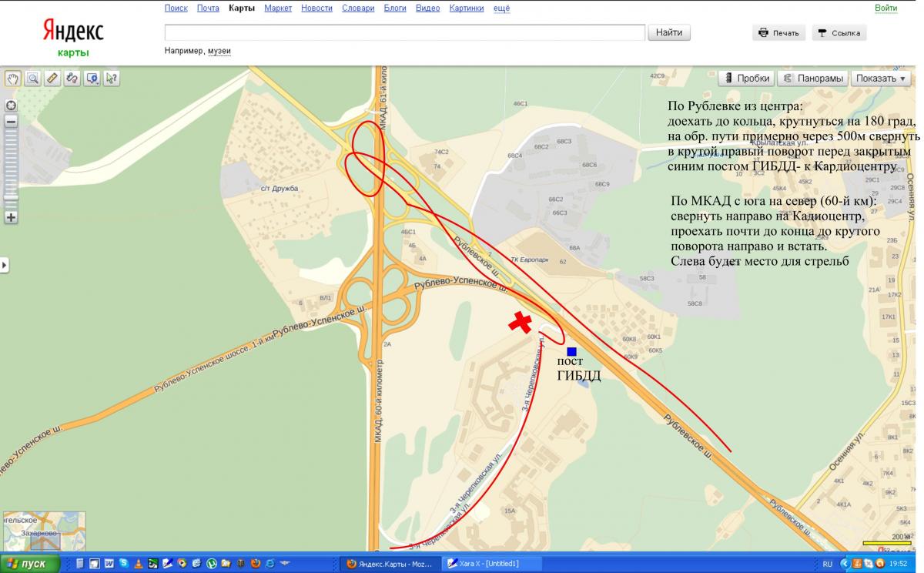Open the Пуск start button
This screenshot has width=924, height=573.
click(x=28, y=564)
